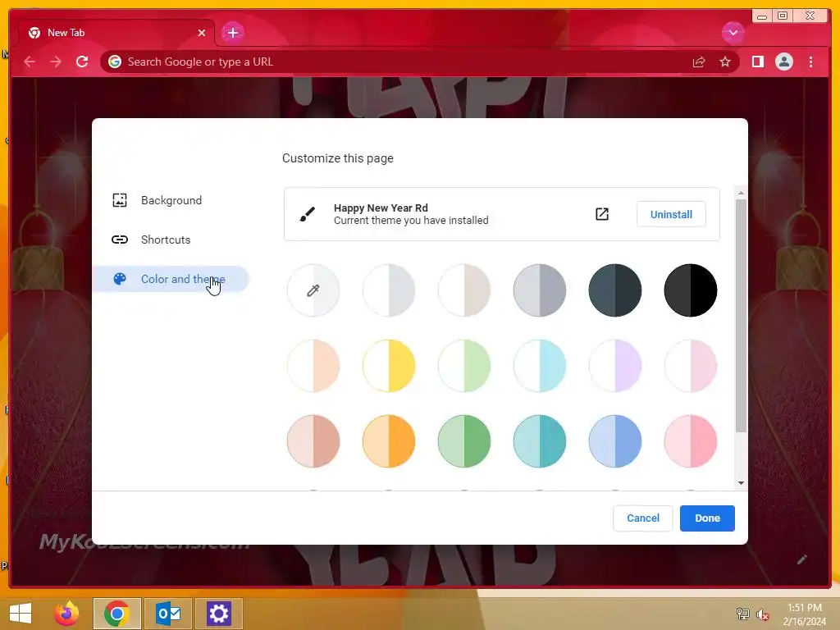This screenshot has height=630, width=840.
Task: Choose the pale green and white swatch
Action: 464,366
